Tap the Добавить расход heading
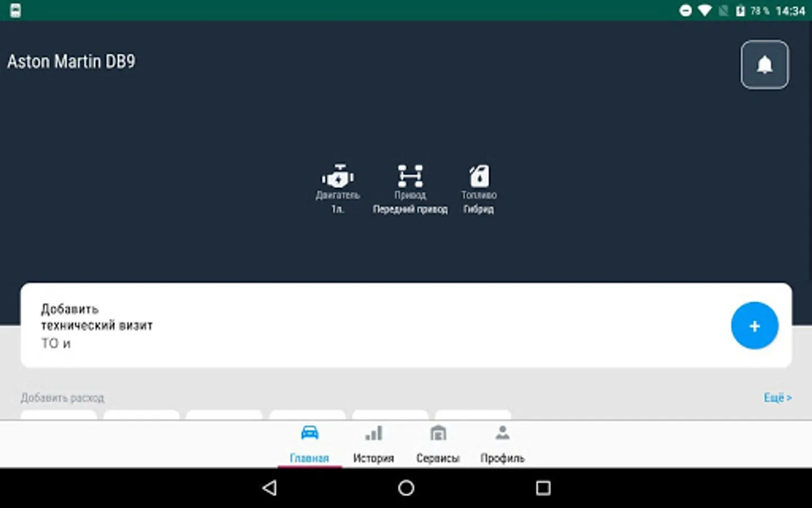Viewport: 812px width, 508px height. click(63, 398)
